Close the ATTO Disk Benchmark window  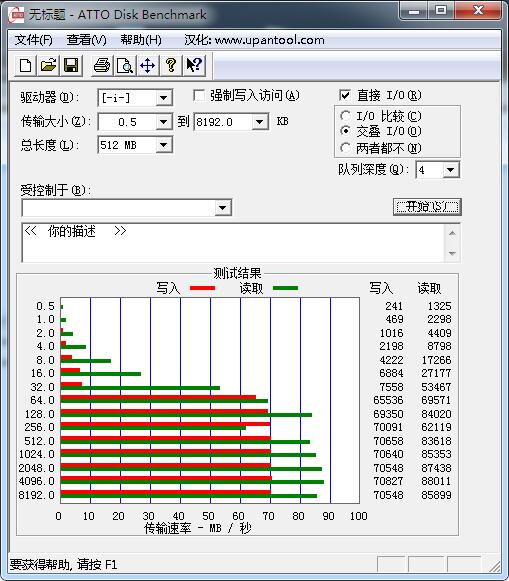(478, 10)
